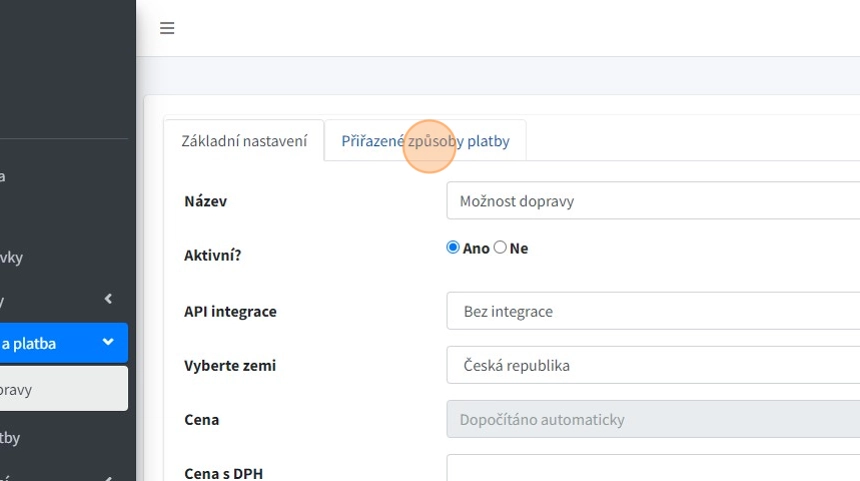The image size is (860, 481).
Task: Click the API integrace label
Action: [230, 311]
